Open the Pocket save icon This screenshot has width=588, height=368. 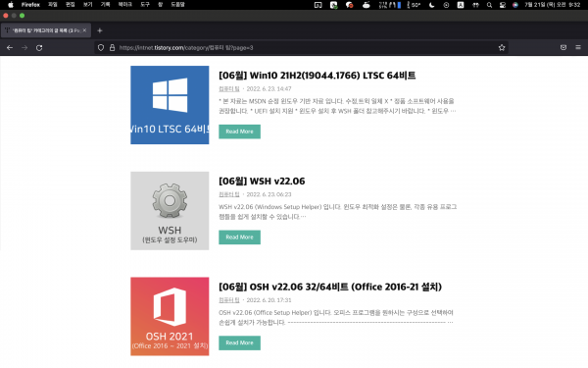563,47
